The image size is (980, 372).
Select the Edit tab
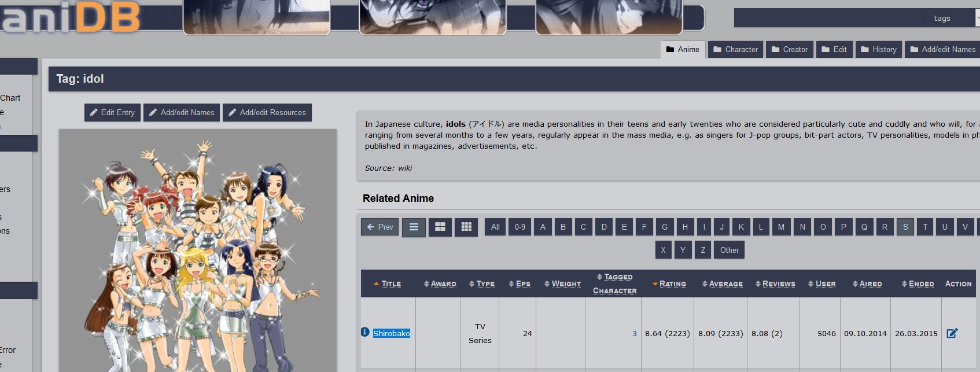(x=834, y=50)
